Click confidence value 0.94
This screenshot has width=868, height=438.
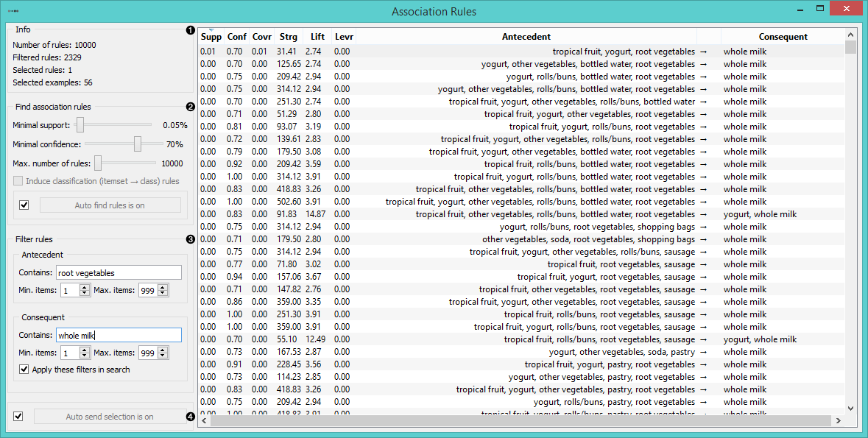pos(234,277)
